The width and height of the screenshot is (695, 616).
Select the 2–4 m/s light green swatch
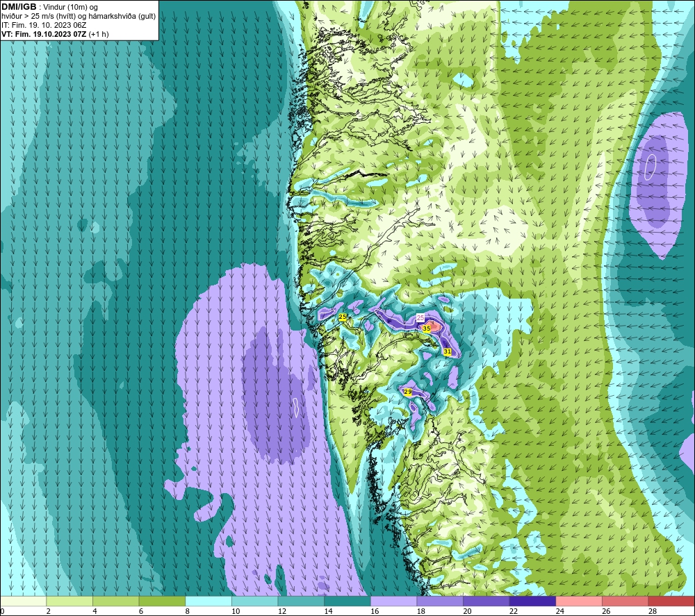[69, 601]
